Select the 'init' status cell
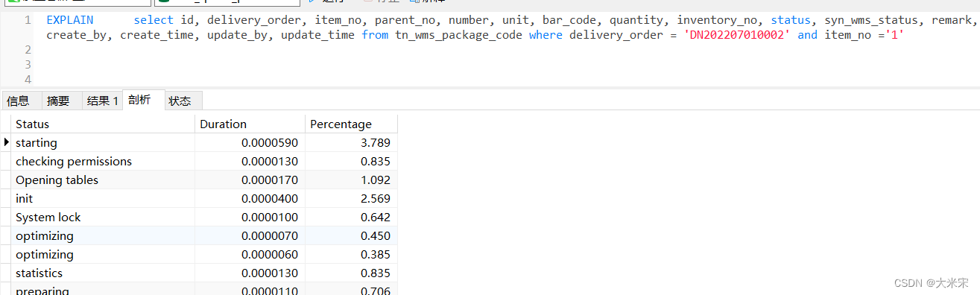 103,198
